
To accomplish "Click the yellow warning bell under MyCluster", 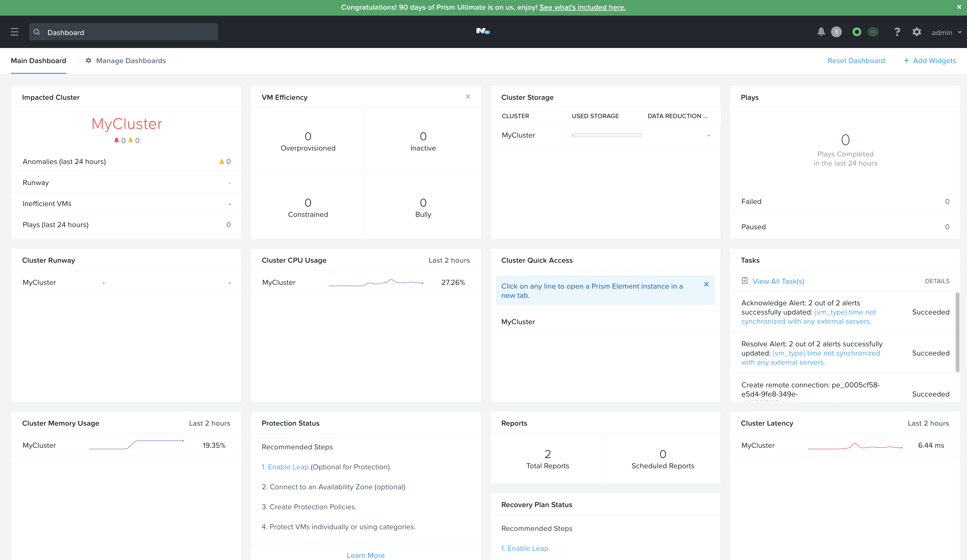I will [x=131, y=140].
